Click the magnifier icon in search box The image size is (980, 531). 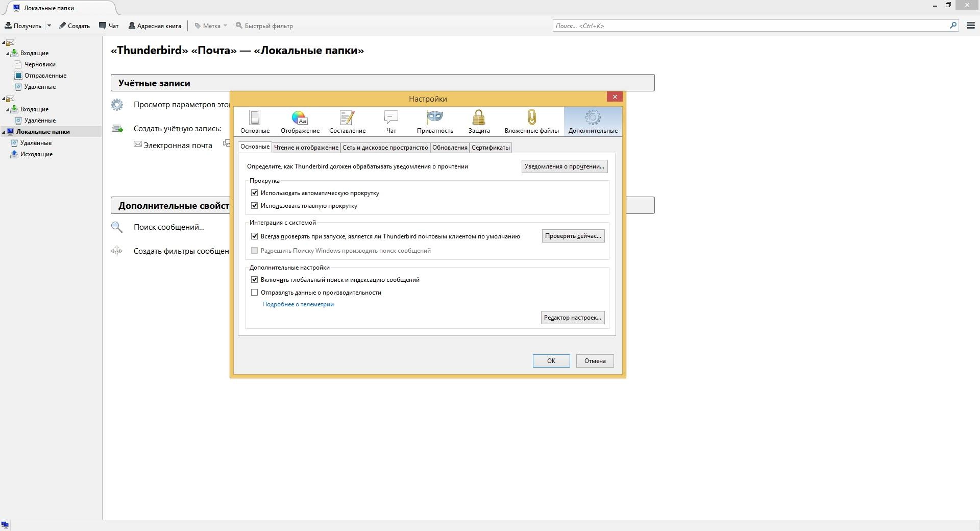point(953,26)
